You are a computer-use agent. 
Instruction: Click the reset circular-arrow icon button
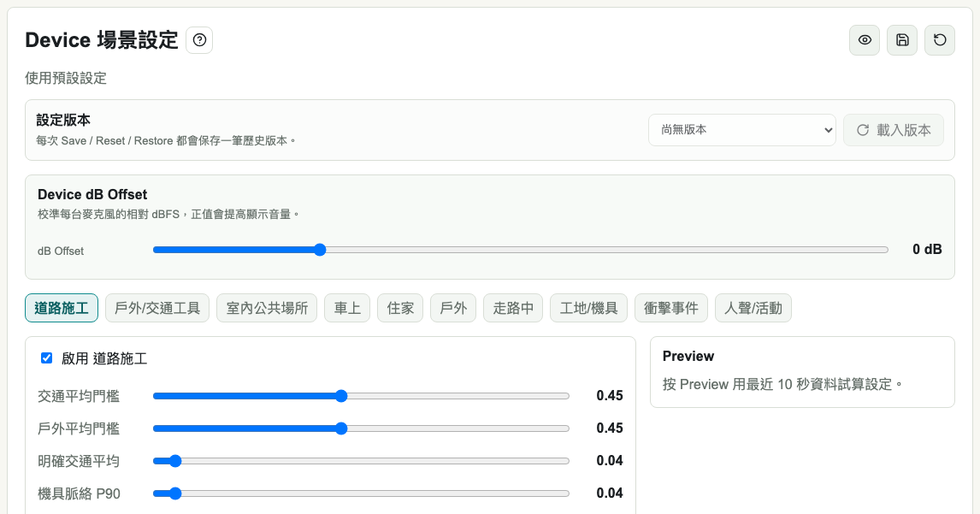[939, 40]
